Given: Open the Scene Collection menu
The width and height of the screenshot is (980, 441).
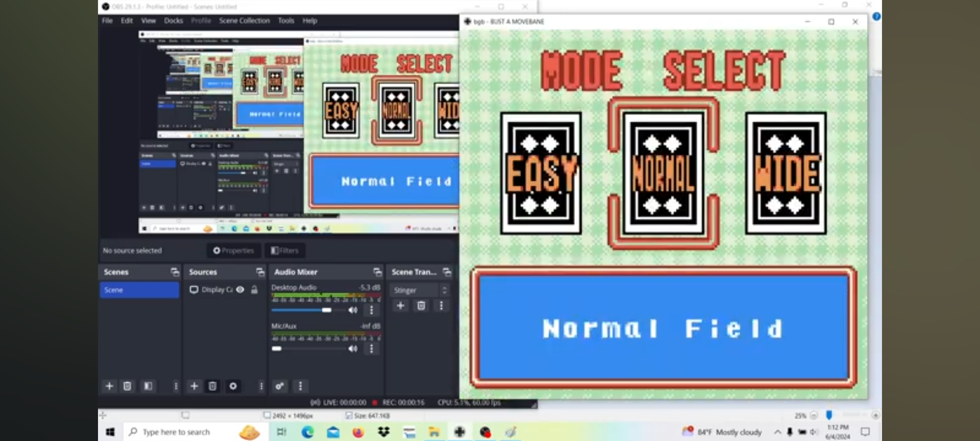Looking at the screenshot, I should pyautogui.click(x=244, y=20).
